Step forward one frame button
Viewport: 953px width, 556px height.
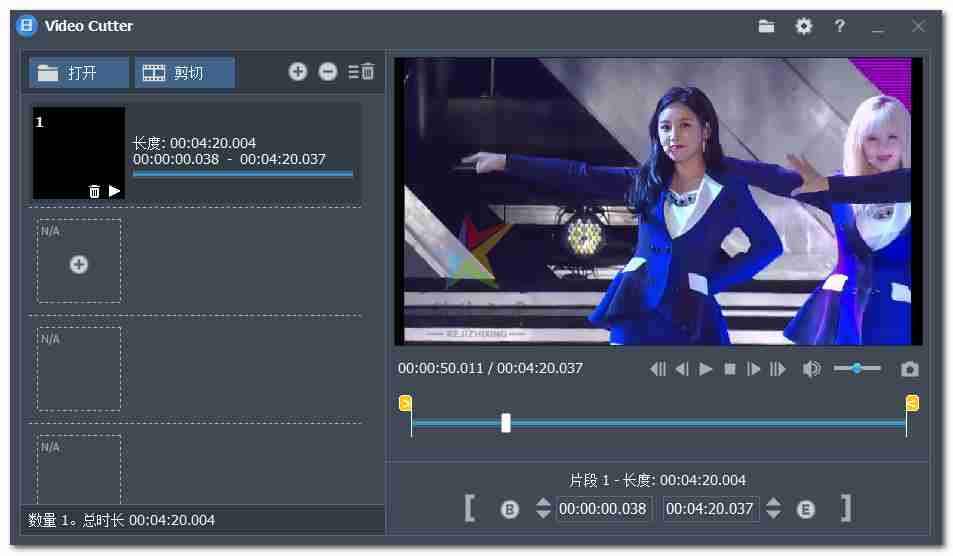click(x=753, y=369)
